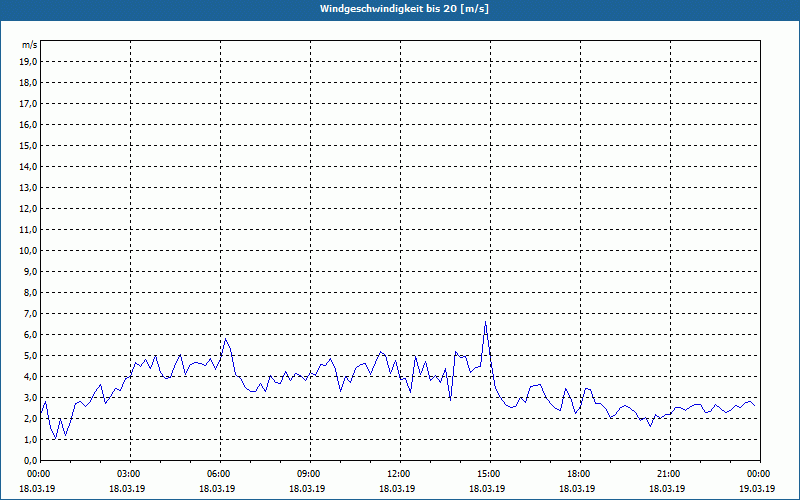Click the 18:00 time label
Screen dimensions: 800x500
point(581,474)
